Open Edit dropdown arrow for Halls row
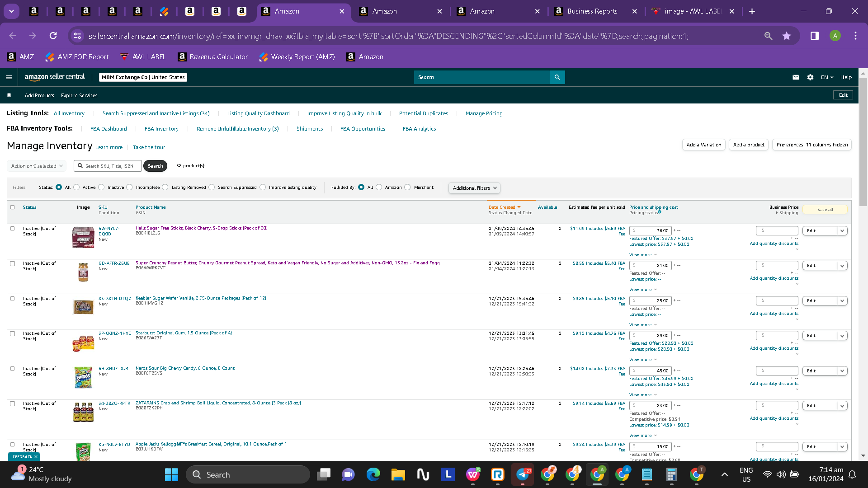Image resolution: width=868 pixels, height=488 pixels. pos(842,231)
